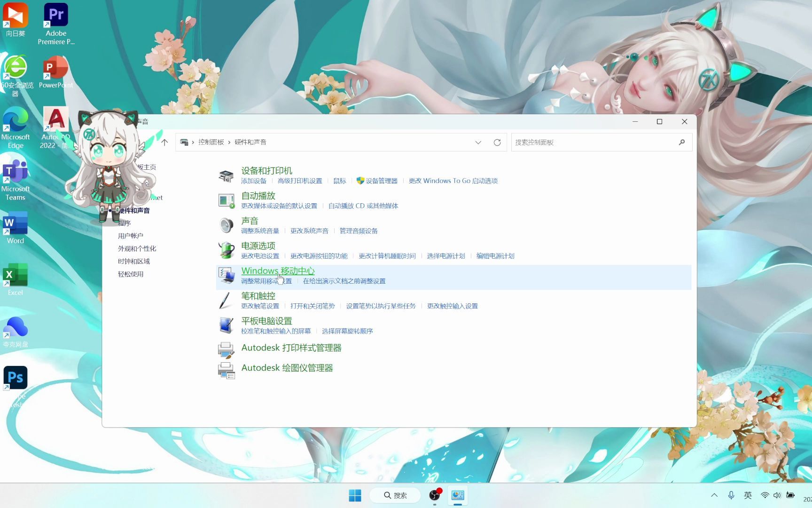This screenshot has width=812, height=508.
Task: Open the volume tray icon
Action: [777, 495]
